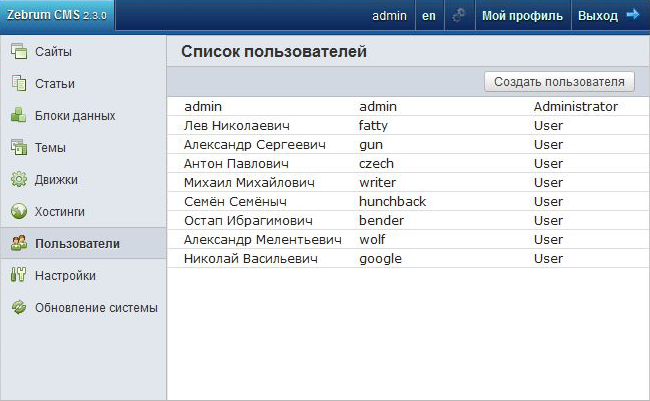Image resolution: width=650 pixels, height=401 pixels.
Task: Click the gun login cell
Action: tap(371, 145)
